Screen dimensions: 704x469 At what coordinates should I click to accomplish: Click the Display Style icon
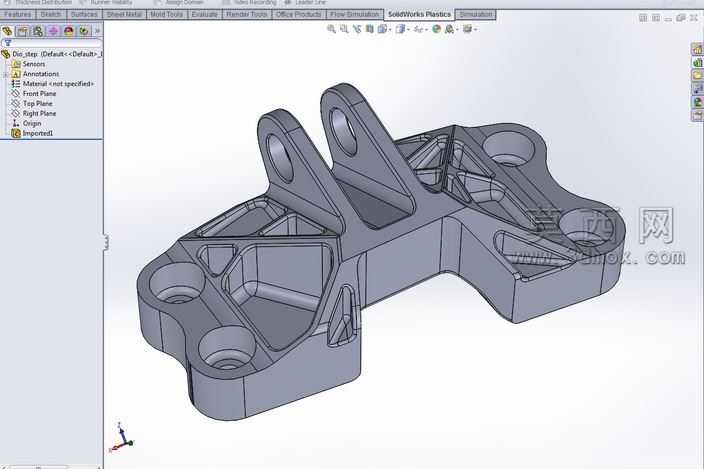tap(400, 29)
